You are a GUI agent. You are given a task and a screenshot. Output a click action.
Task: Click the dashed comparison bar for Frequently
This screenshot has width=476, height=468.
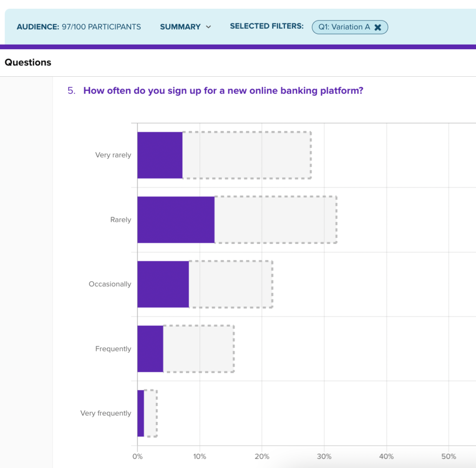click(x=199, y=349)
